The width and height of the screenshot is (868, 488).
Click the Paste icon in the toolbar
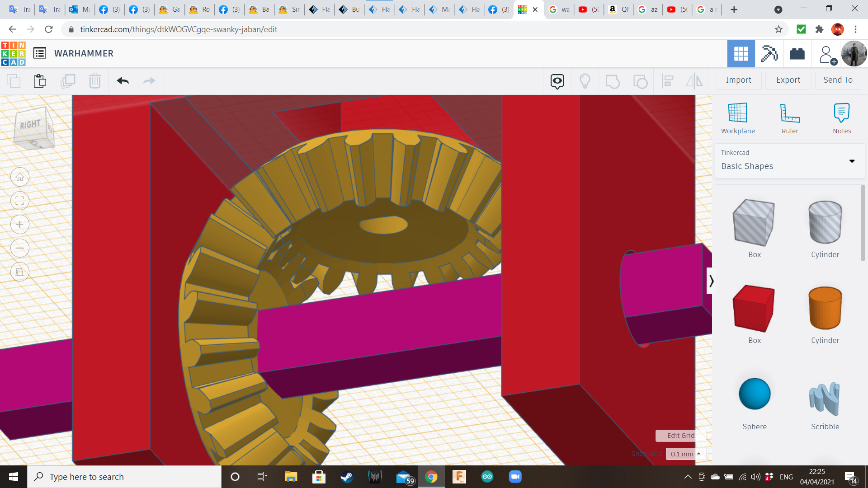click(x=40, y=81)
